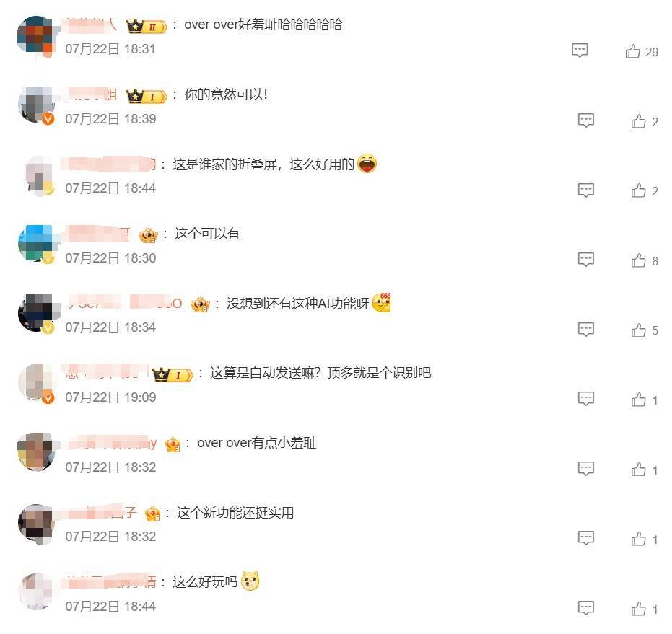The height and width of the screenshot is (634, 672).
Task: Reply to the comment "你的竟然可以!"
Action: tap(586, 120)
